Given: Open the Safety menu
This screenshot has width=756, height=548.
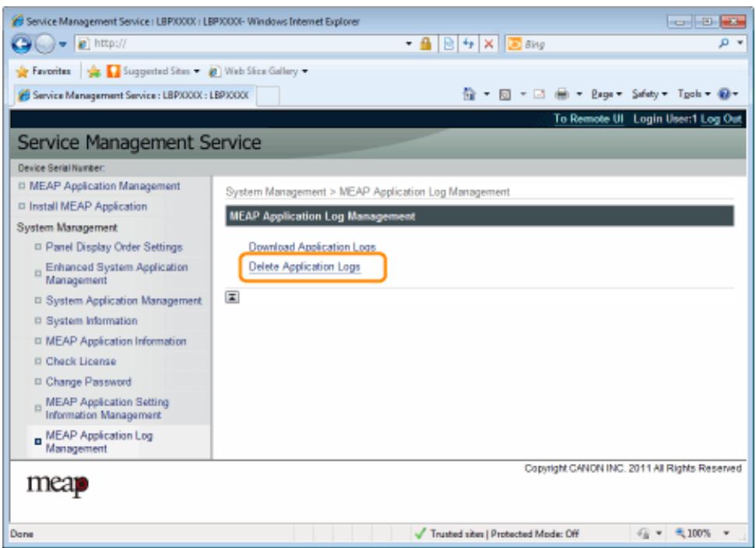Looking at the screenshot, I should tap(649, 94).
